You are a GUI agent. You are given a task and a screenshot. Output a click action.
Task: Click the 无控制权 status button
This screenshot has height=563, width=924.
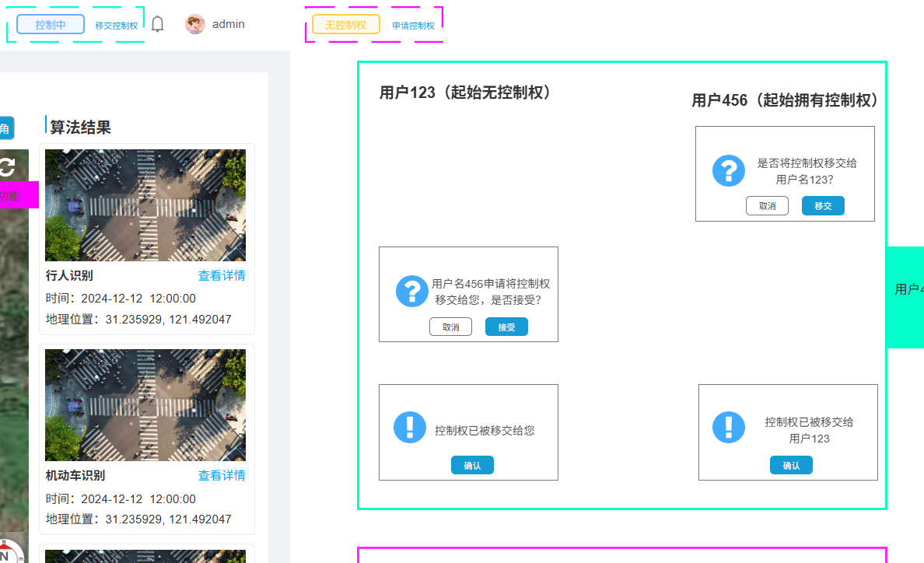click(x=346, y=25)
